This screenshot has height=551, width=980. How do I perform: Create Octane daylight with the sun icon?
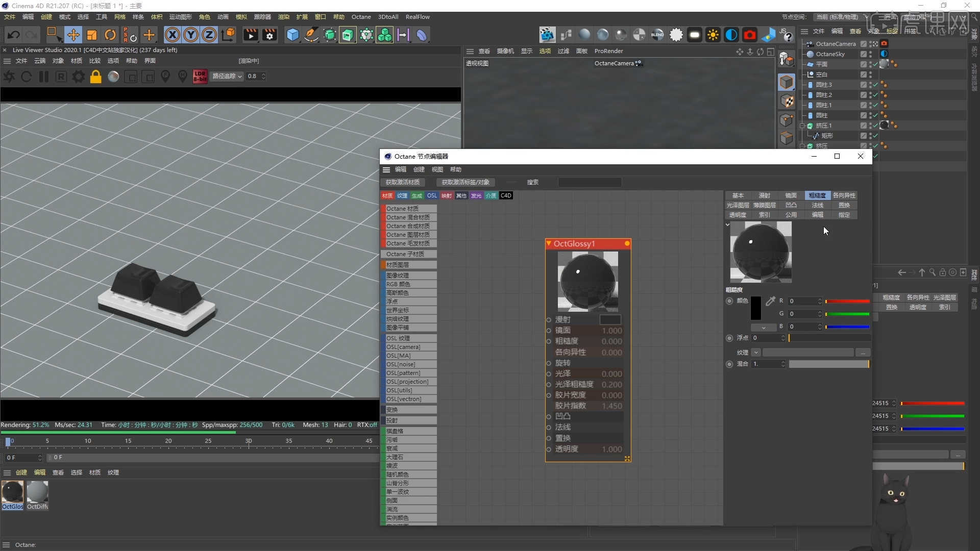point(713,35)
